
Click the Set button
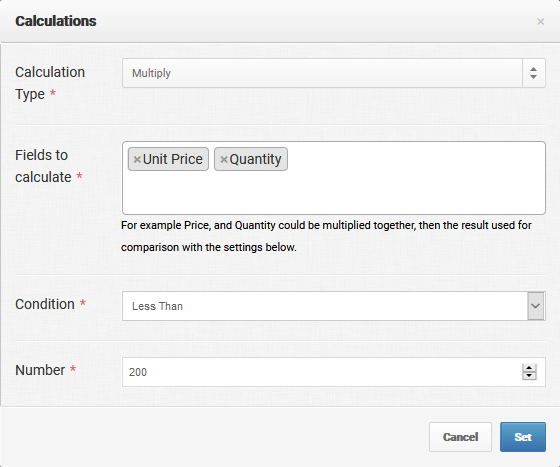click(x=523, y=437)
